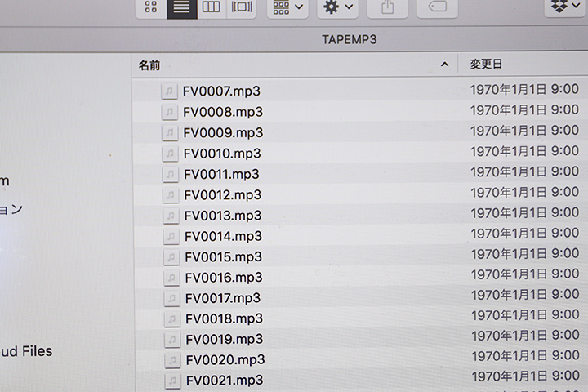This screenshot has width=588, height=392.
Task: Select the file name FV0017.mp3
Action: click(223, 298)
